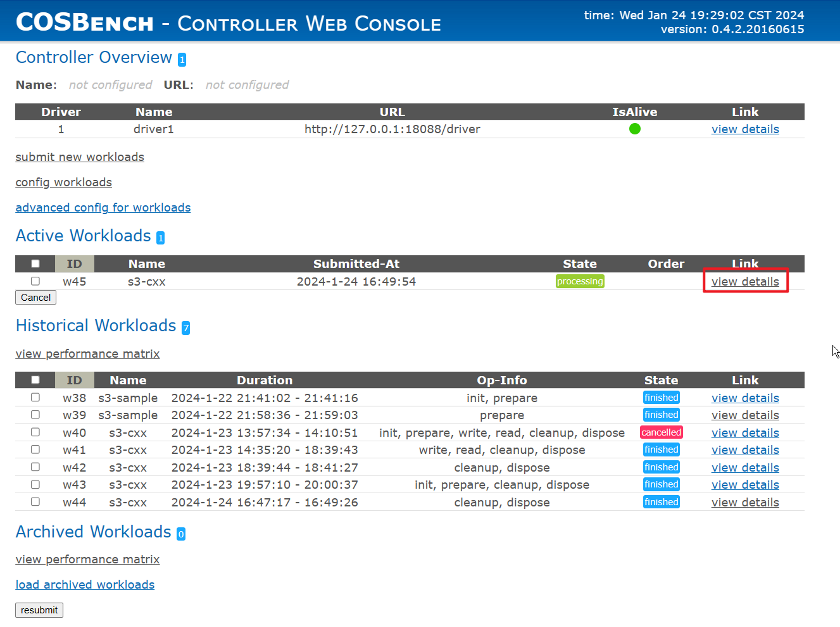Click the cancelled state badge for w40
This screenshot has width=840, height=627.
coord(661,432)
